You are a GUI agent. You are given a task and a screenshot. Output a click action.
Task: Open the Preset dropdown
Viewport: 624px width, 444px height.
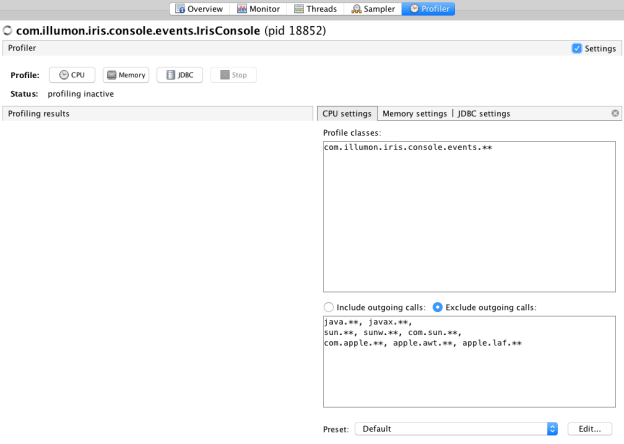coord(458,428)
